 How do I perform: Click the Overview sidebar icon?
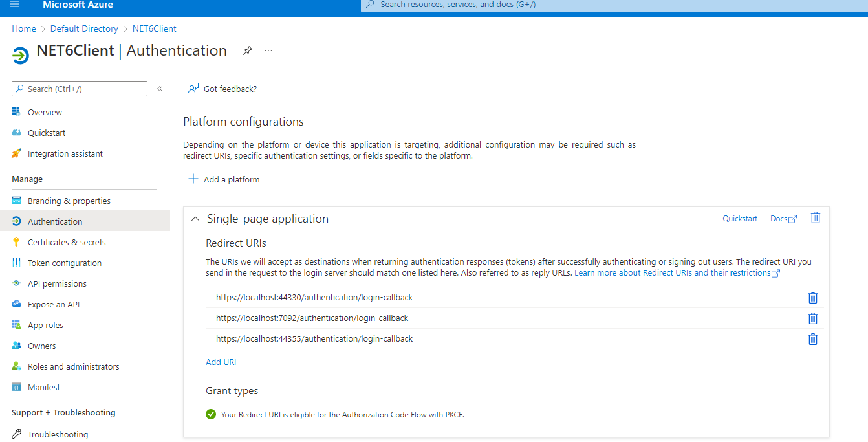[16, 112]
